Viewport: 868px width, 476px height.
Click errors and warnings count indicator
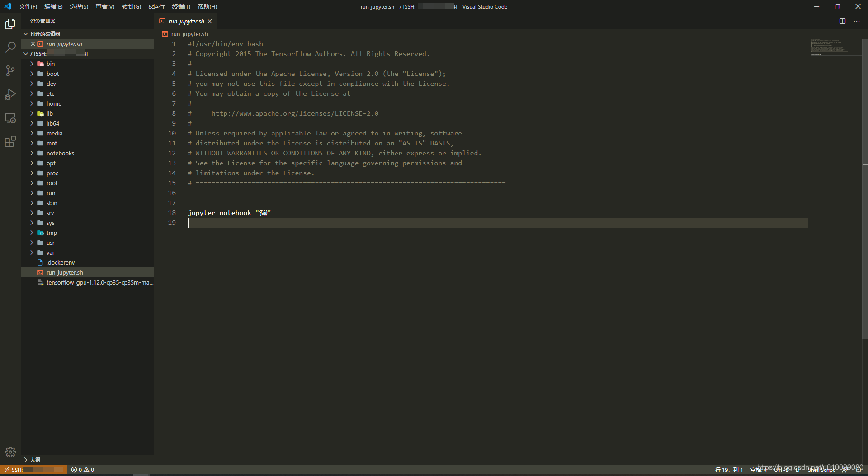(x=83, y=470)
